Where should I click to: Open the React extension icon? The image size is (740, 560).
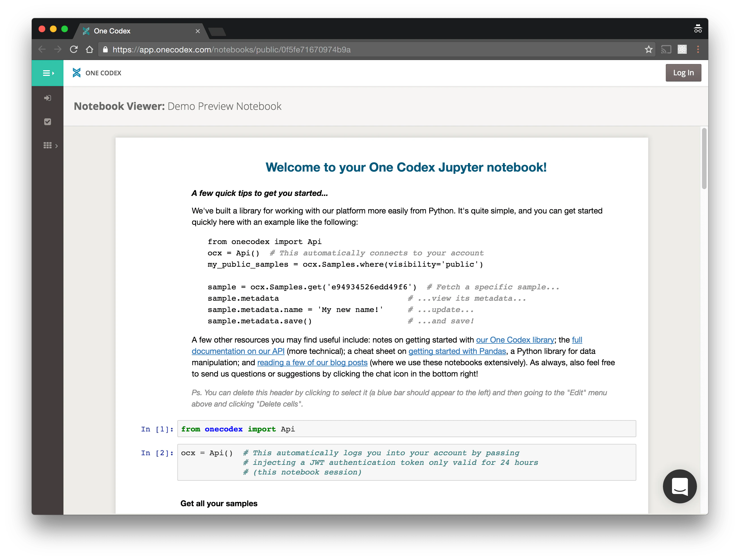tap(682, 50)
